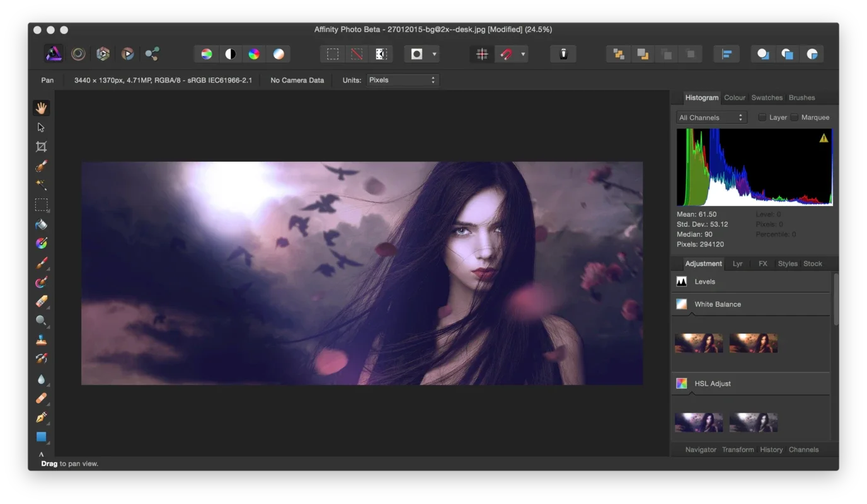Click the Intersect boolean operation icon
Viewport: 867px width, 504px height.
click(x=812, y=54)
